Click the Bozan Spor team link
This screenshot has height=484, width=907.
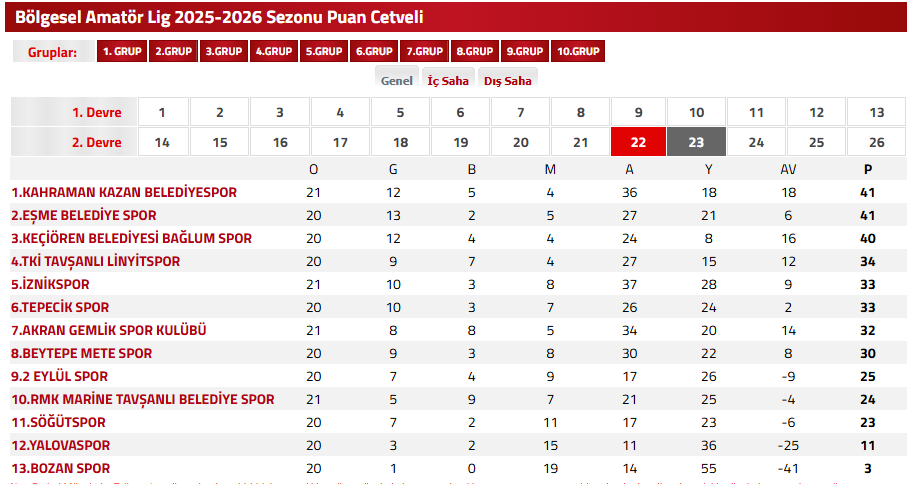60,468
